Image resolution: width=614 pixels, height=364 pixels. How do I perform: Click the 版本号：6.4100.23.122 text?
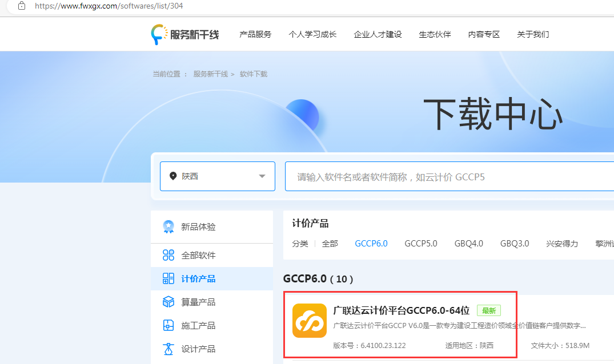pos(370,345)
